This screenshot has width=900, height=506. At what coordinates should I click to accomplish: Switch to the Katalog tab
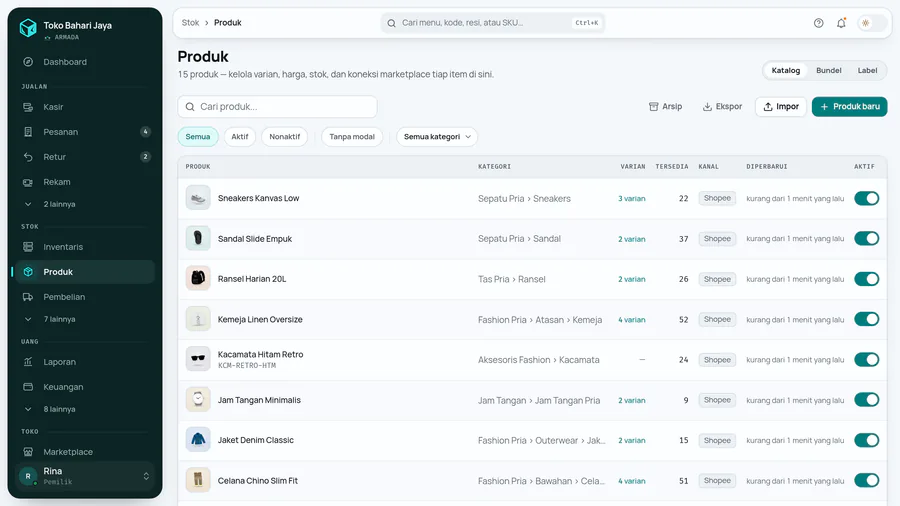click(785, 71)
